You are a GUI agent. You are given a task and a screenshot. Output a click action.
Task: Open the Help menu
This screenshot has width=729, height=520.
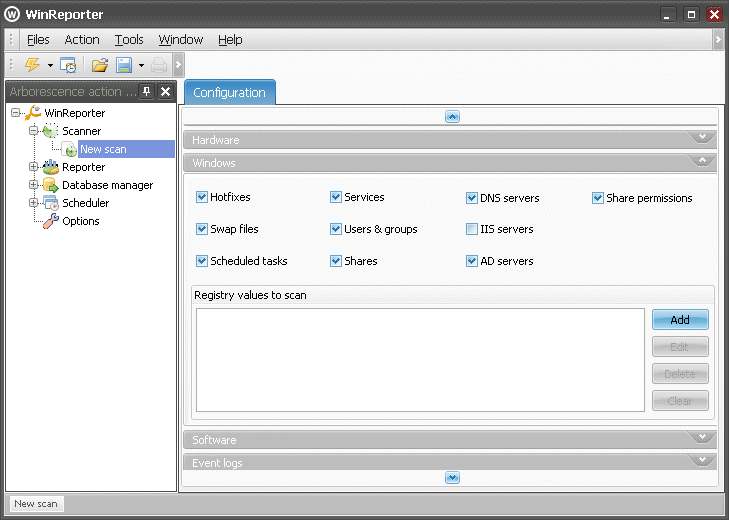[x=230, y=40]
